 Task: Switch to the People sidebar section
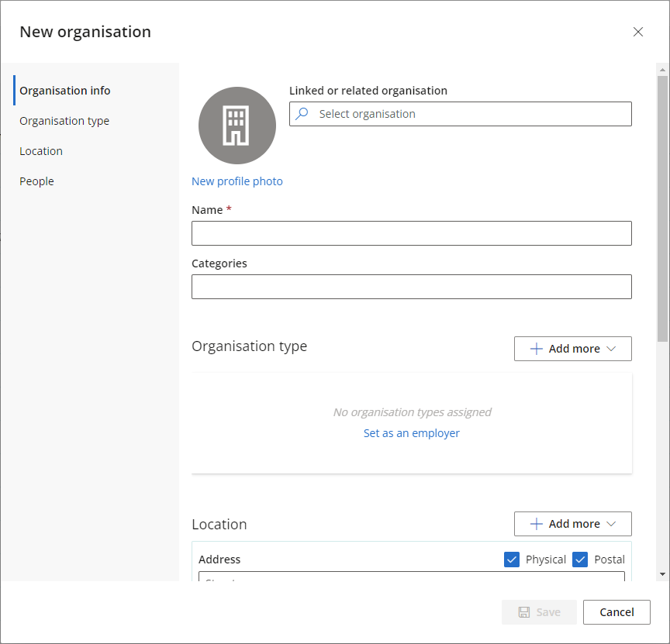pyautogui.click(x=36, y=181)
